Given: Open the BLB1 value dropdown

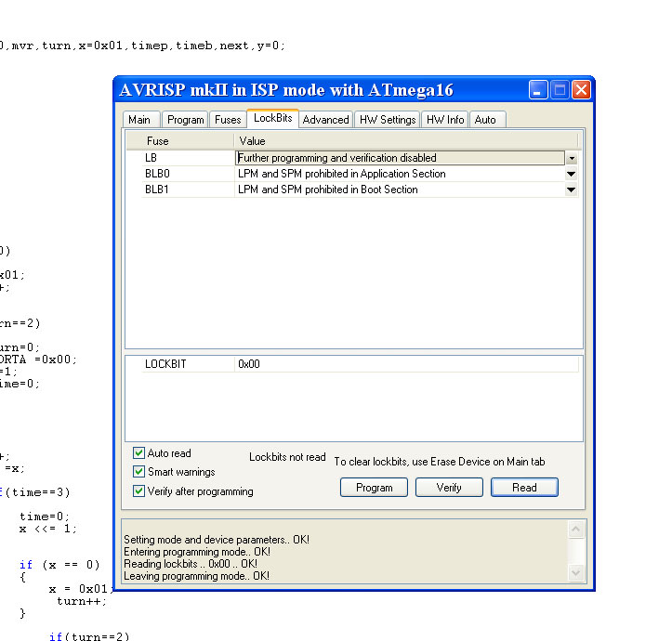Looking at the screenshot, I should [x=571, y=190].
